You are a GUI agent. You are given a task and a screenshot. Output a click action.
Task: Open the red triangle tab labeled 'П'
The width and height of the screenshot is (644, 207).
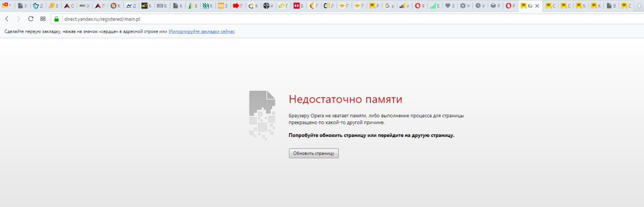tap(100, 6)
